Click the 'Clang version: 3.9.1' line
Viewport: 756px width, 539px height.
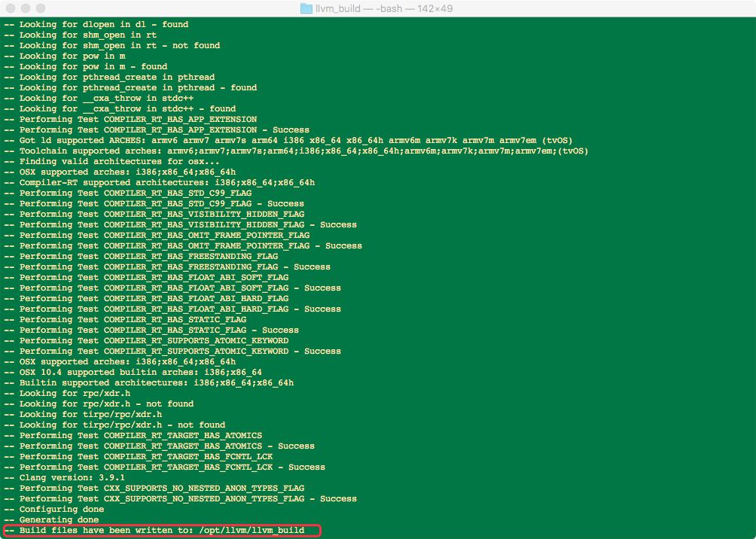click(x=65, y=478)
